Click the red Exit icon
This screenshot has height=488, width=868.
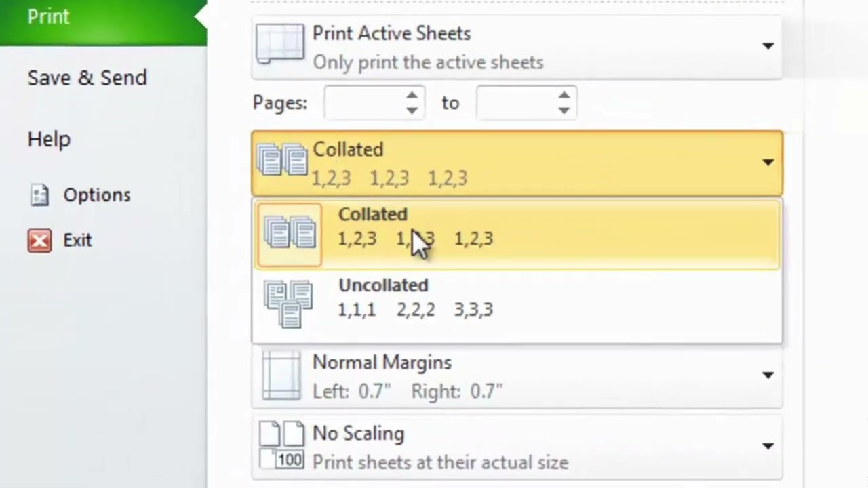click(x=39, y=241)
